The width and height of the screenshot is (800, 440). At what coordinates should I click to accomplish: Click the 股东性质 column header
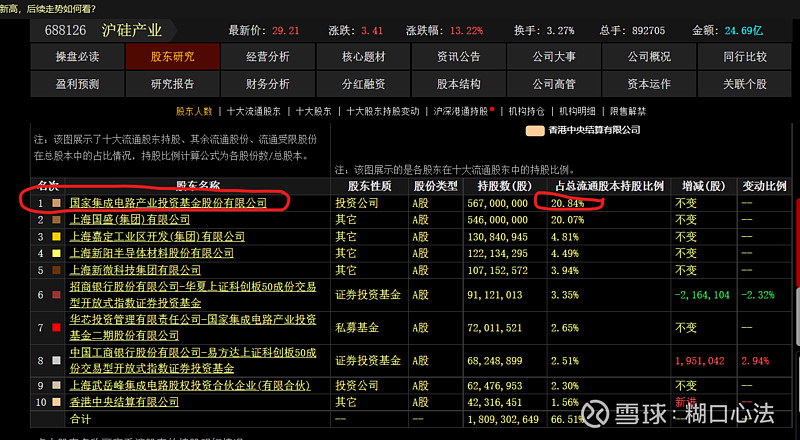pos(369,186)
